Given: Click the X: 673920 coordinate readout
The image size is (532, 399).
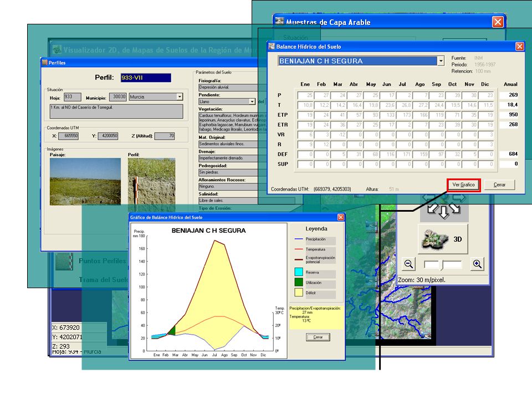Looking at the screenshot, I should [x=66, y=328].
